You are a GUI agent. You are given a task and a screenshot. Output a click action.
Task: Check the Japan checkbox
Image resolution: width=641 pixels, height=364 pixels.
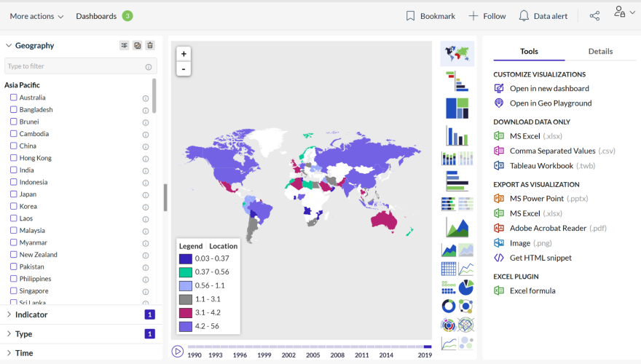(x=14, y=194)
